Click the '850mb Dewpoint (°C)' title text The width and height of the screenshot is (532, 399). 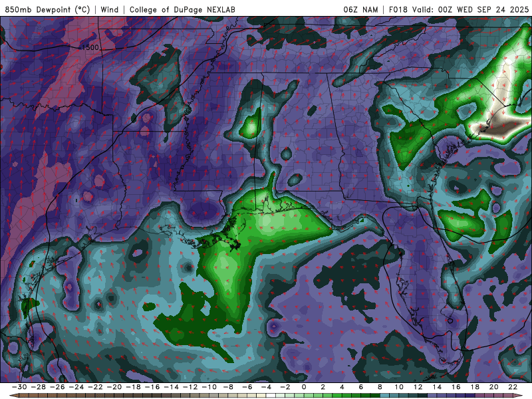(47, 9)
